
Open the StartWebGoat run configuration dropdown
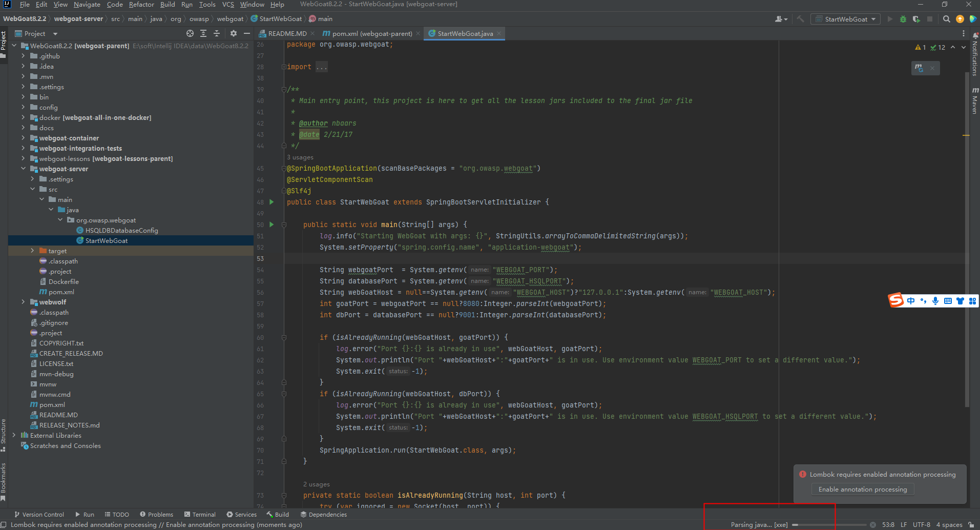[x=845, y=19]
